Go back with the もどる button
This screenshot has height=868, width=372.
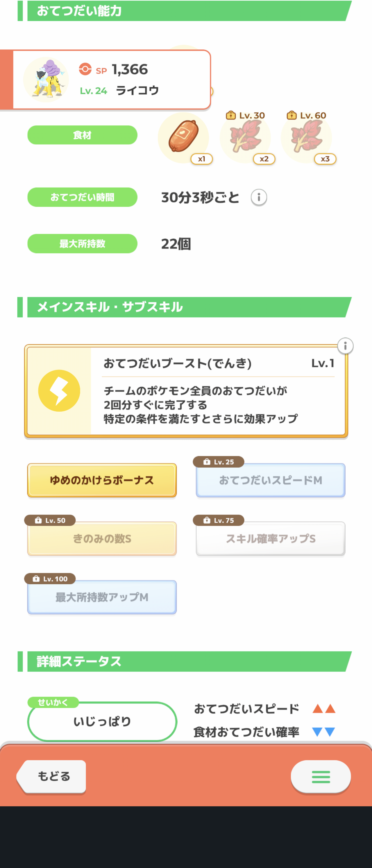click(52, 777)
